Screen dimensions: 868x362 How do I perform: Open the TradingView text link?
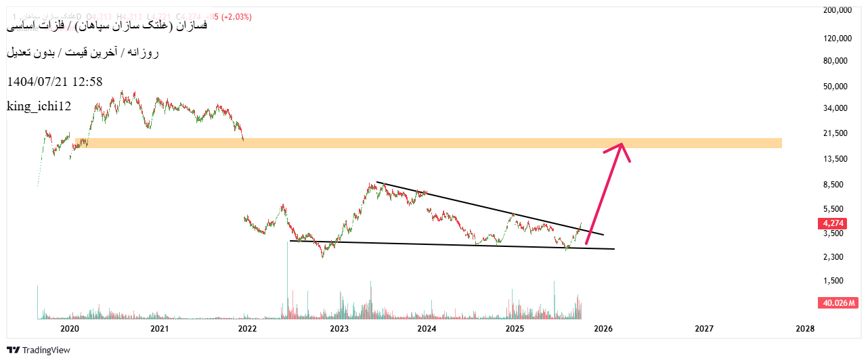46,350
